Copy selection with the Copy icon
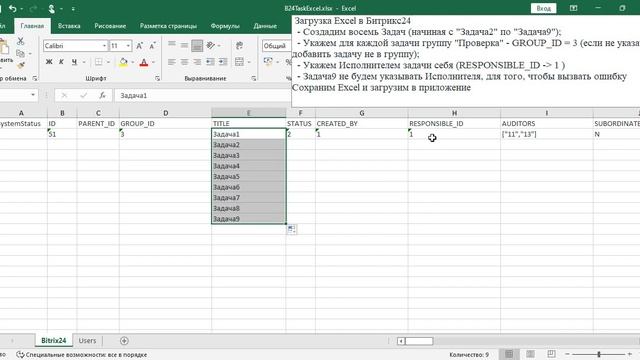This screenshot has width=640, height=360. pos(20,53)
